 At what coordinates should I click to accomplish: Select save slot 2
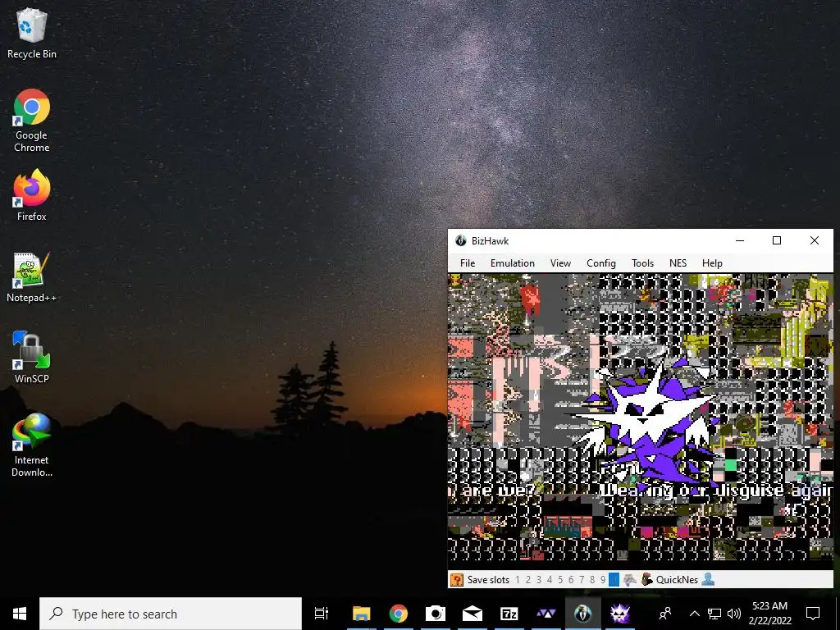528,580
